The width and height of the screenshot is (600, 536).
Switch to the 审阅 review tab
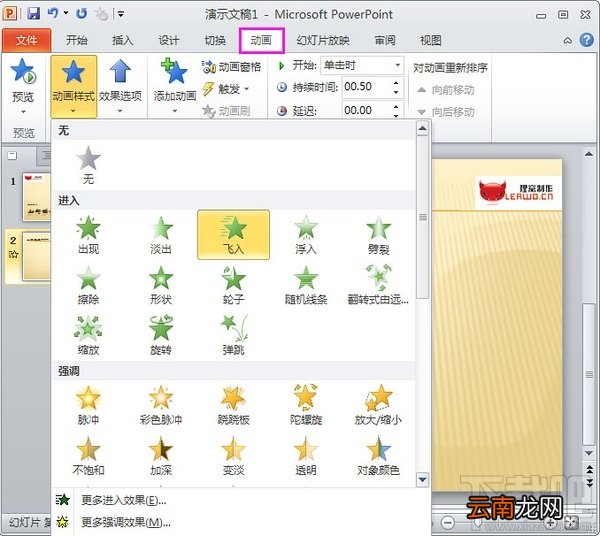pos(385,40)
